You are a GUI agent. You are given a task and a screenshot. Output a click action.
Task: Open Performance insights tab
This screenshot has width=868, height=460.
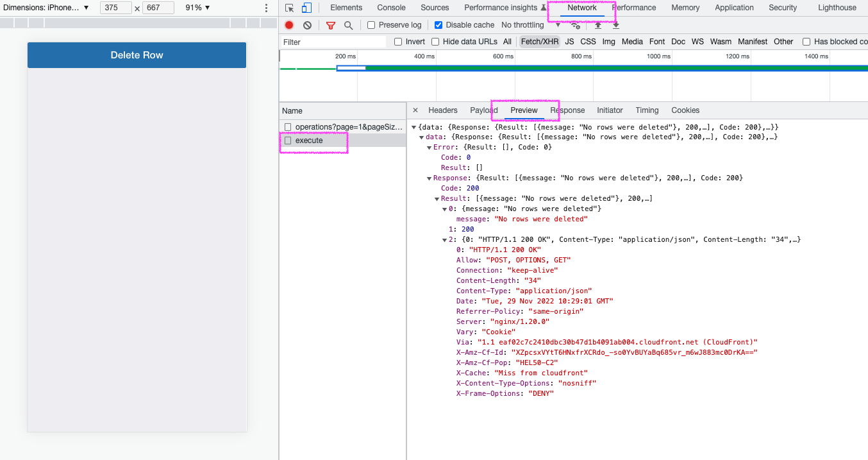505,8
